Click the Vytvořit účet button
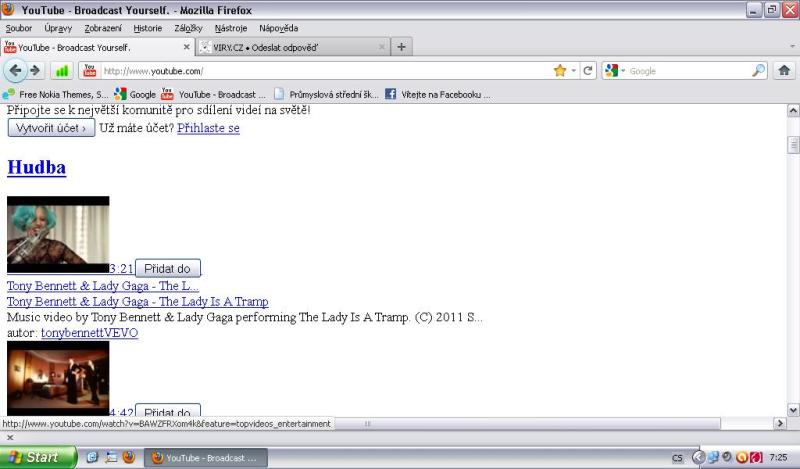 tap(51, 128)
